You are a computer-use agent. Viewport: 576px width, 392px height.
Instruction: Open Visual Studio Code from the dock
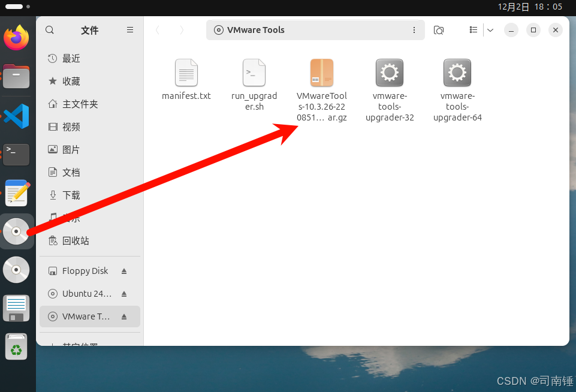(16, 116)
